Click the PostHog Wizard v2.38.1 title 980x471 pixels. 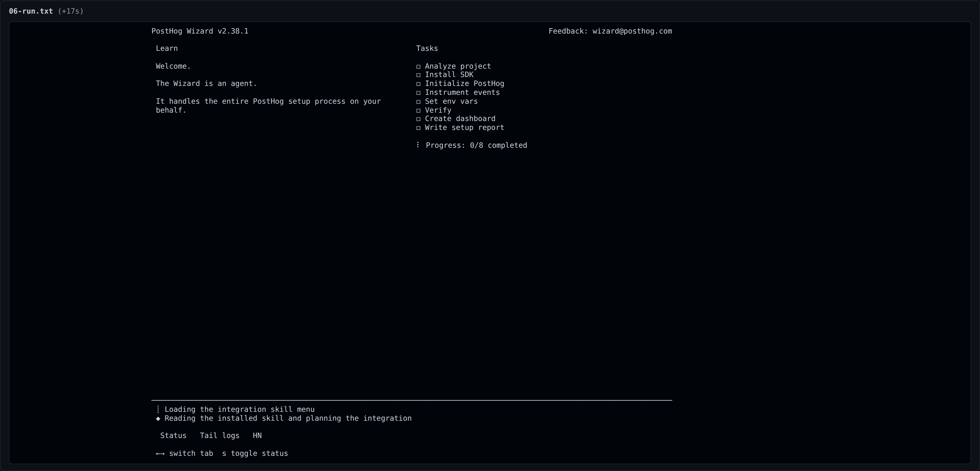point(200,31)
